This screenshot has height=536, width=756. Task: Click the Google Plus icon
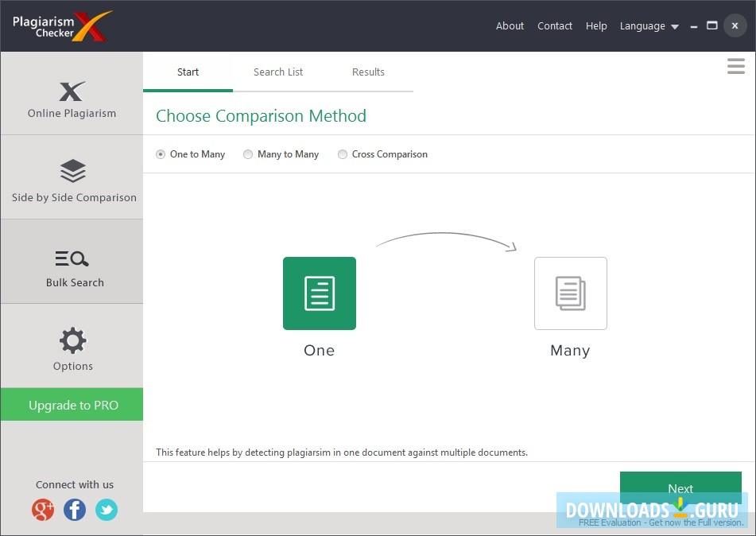pyautogui.click(x=43, y=510)
